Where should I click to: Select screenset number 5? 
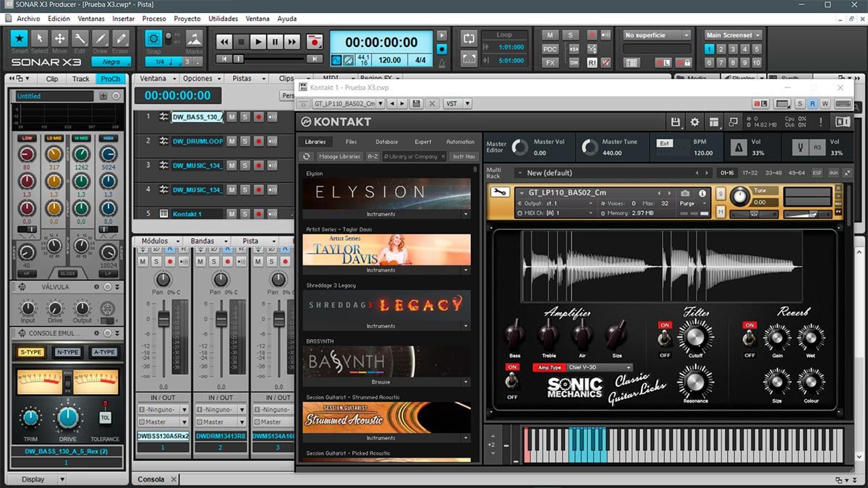coord(757,49)
